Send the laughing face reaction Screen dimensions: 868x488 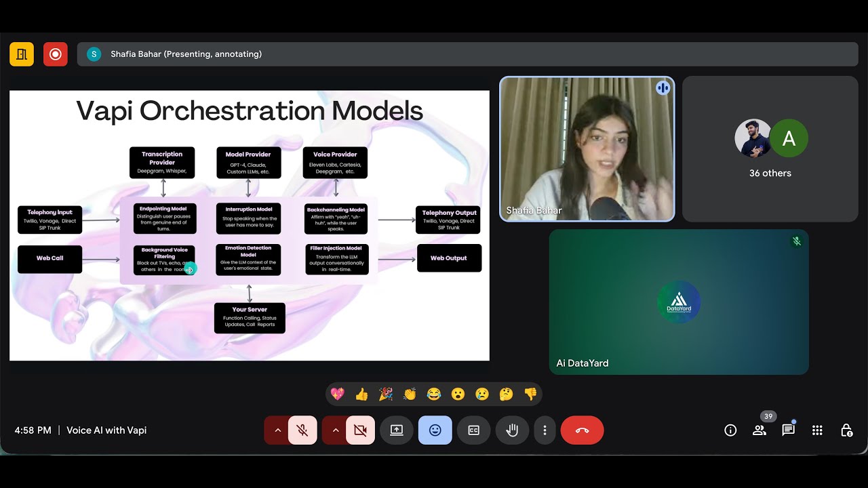tap(434, 394)
